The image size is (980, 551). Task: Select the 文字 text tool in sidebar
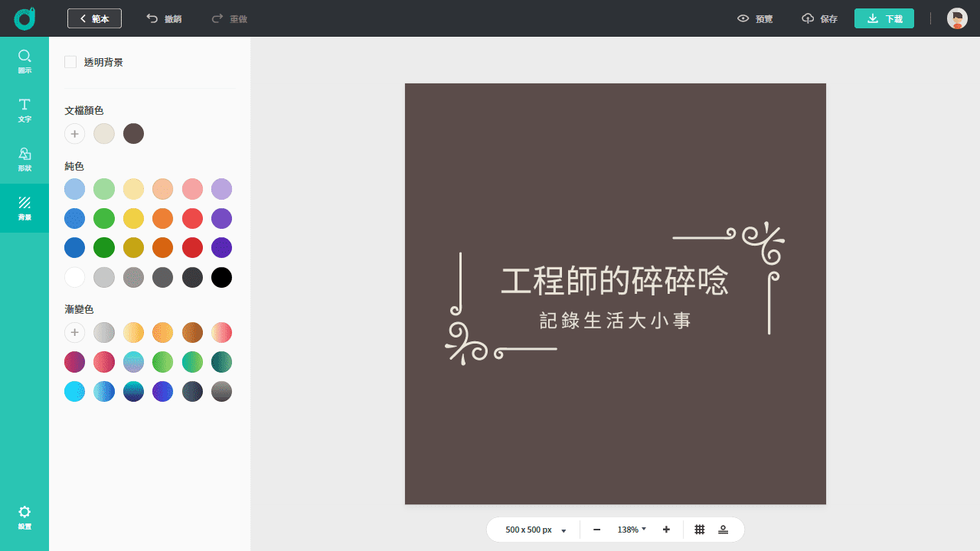pyautogui.click(x=24, y=109)
